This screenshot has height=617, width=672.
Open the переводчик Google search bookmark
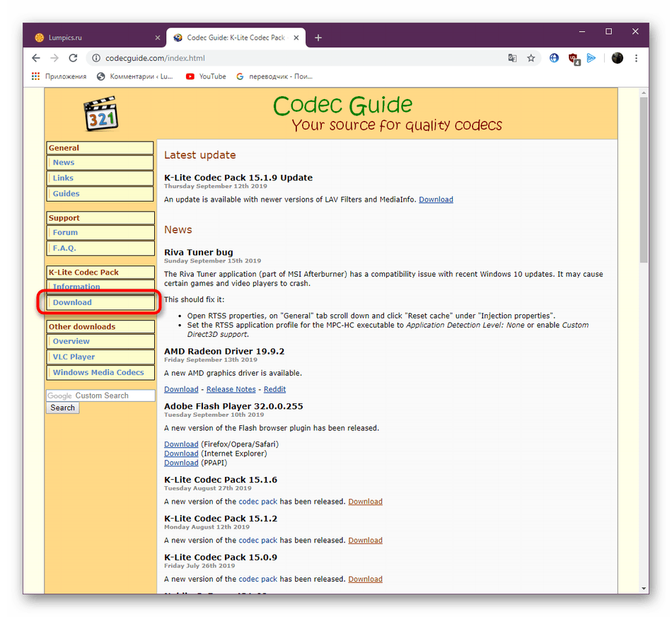click(x=274, y=76)
